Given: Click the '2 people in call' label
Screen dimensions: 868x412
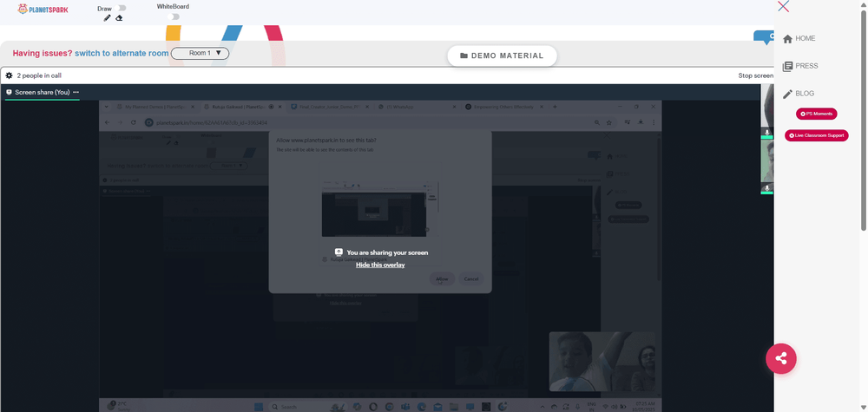Looking at the screenshot, I should click(x=39, y=75).
